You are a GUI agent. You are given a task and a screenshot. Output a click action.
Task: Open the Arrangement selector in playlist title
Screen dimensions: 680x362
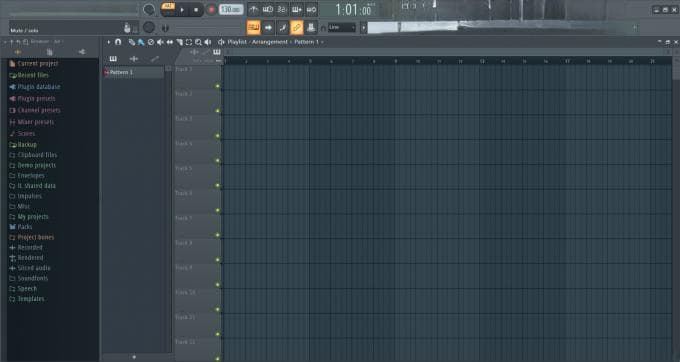(270, 42)
